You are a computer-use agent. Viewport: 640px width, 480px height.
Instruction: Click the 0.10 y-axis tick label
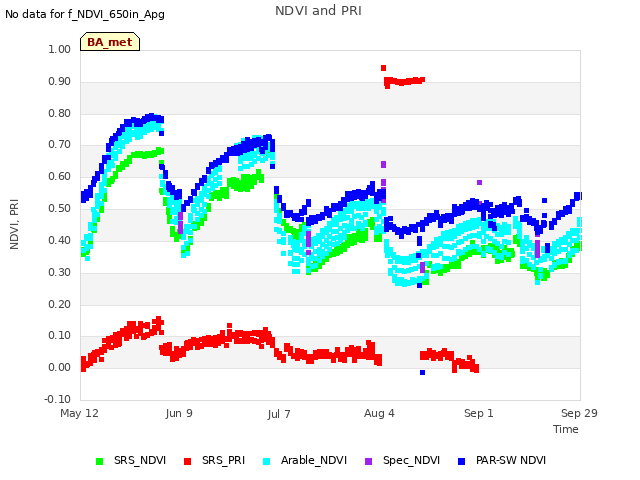60,336
